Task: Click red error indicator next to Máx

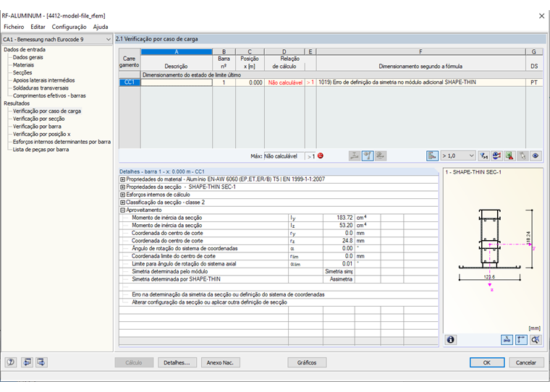Action: tap(321, 155)
